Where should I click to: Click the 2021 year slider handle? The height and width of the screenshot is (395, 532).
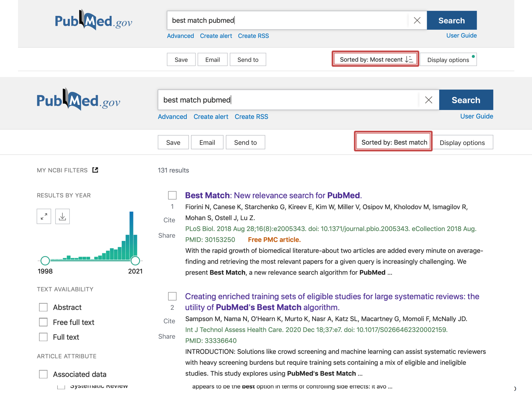[135, 261]
